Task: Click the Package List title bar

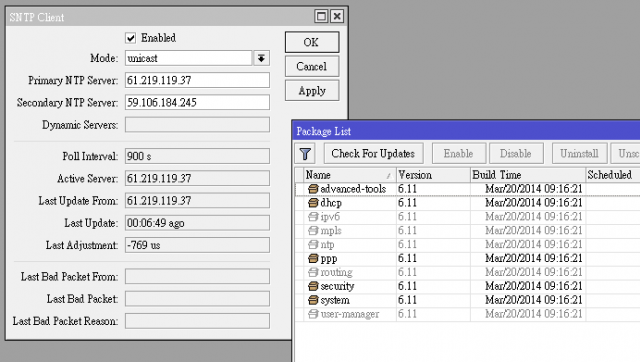Action: tap(466, 131)
